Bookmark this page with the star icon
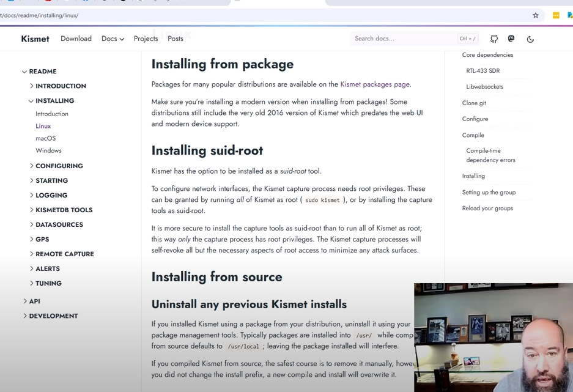 tap(535, 15)
